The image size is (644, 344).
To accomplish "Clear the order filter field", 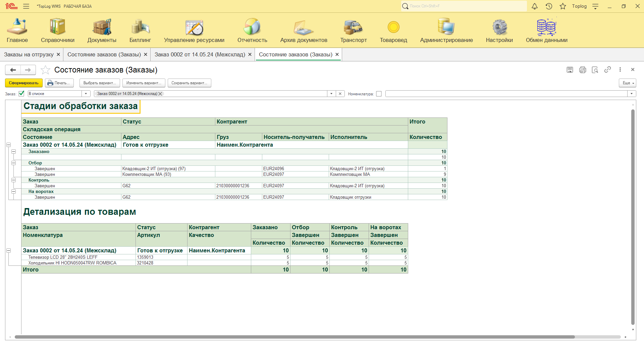I will click(340, 94).
